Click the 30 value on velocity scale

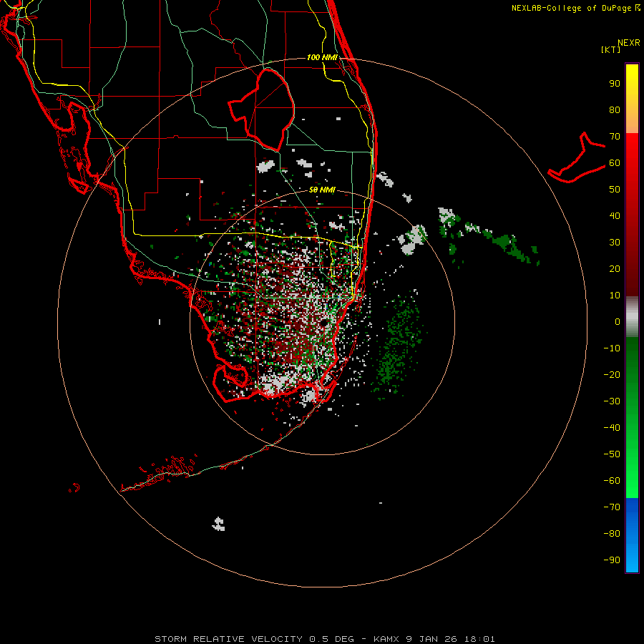615,243
